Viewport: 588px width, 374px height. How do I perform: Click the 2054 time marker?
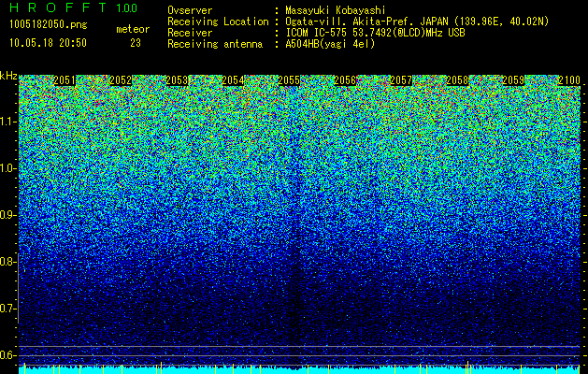click(x=233, y=80)
